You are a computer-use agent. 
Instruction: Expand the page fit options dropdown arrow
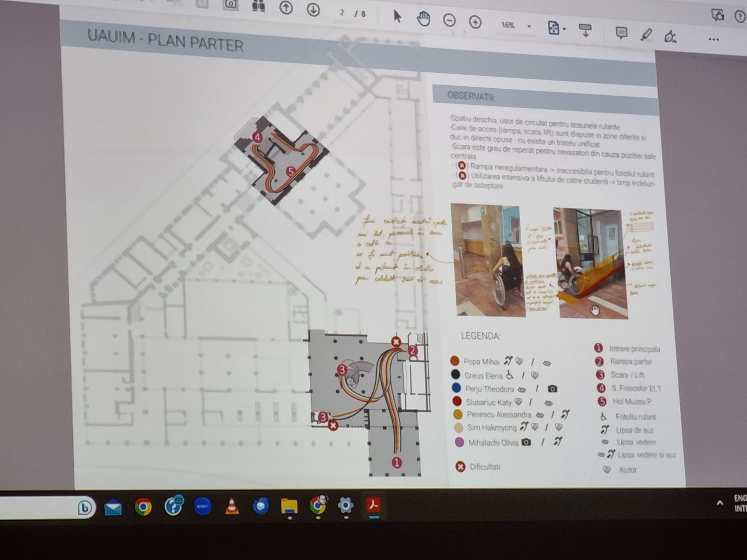pyautogui.click(x=565, y=29)
